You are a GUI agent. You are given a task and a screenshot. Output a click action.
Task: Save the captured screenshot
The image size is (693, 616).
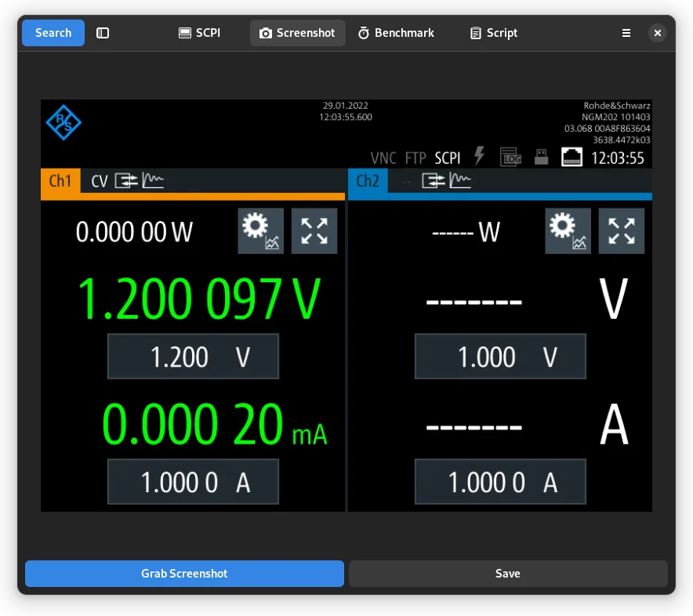tap(508, 574)
